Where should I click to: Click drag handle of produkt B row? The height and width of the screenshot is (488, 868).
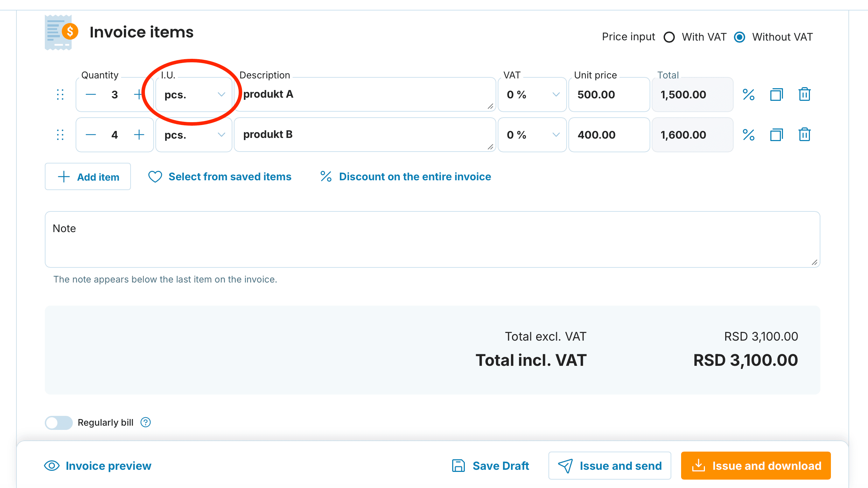[x=60, y=135]
